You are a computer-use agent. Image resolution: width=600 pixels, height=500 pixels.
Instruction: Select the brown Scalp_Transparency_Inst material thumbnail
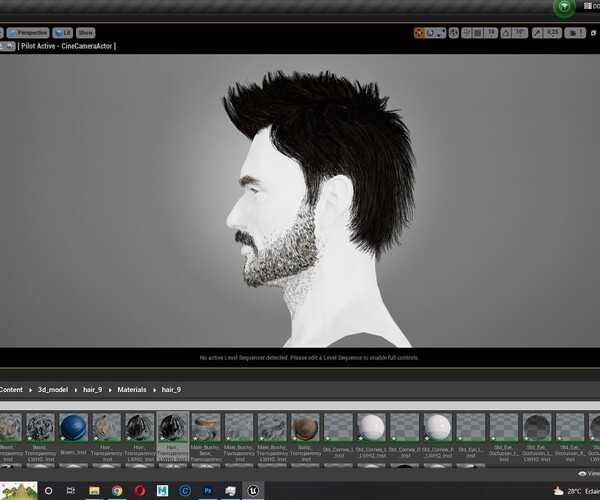pyautogui.click(x=305, y=427)
